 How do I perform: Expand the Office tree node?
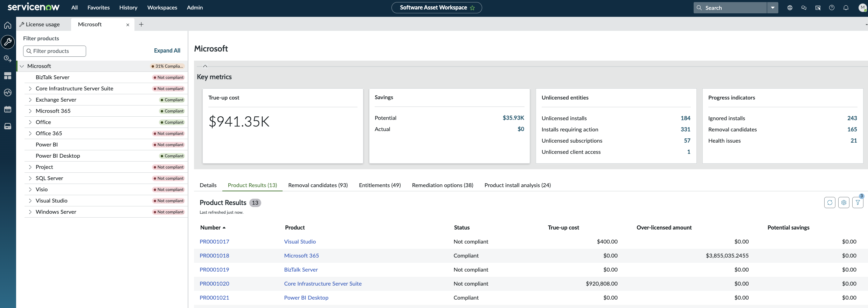click(x=30, y=122)
